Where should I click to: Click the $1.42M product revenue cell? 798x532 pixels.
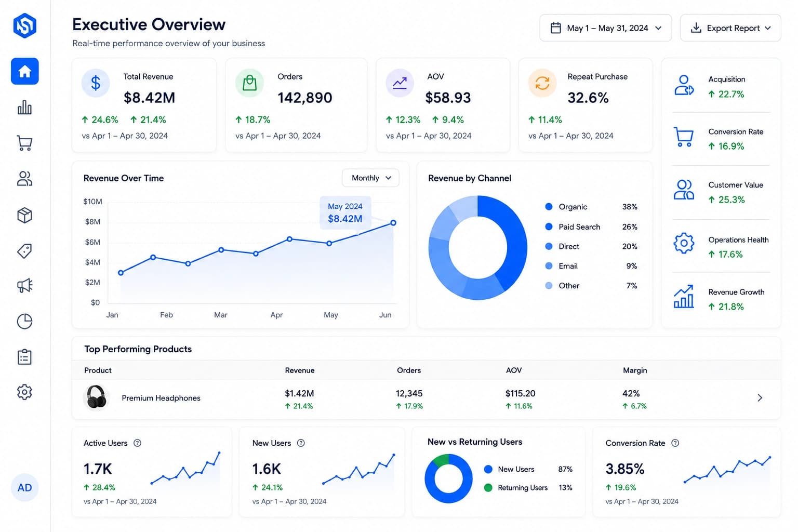pyautogui.click(x=299, y=393)
